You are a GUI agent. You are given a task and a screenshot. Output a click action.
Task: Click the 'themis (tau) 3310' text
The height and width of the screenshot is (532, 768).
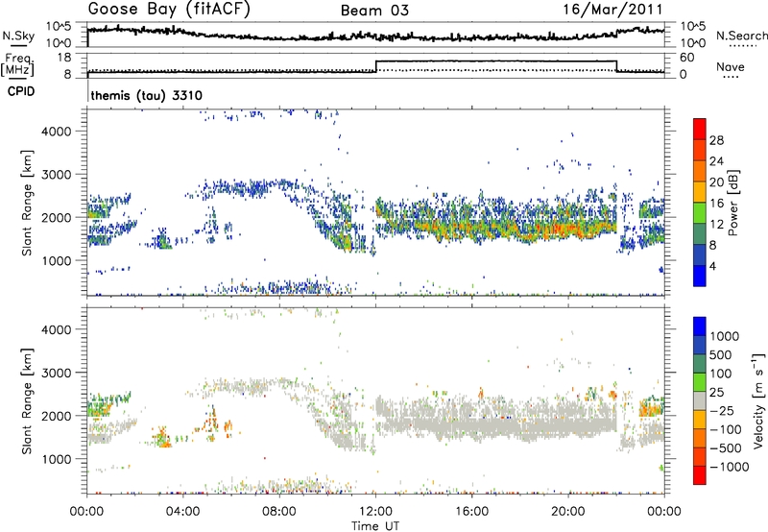(x=147, y=95)
